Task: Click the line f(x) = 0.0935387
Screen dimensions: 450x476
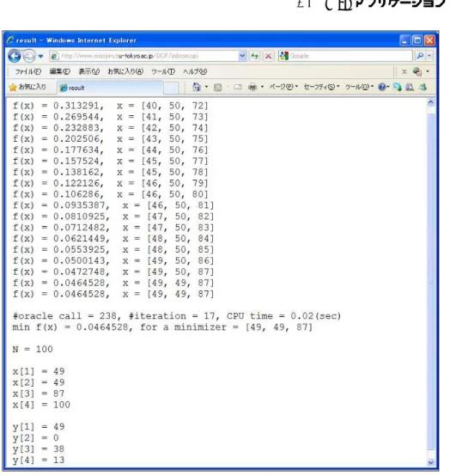Action: pos(113,205)
